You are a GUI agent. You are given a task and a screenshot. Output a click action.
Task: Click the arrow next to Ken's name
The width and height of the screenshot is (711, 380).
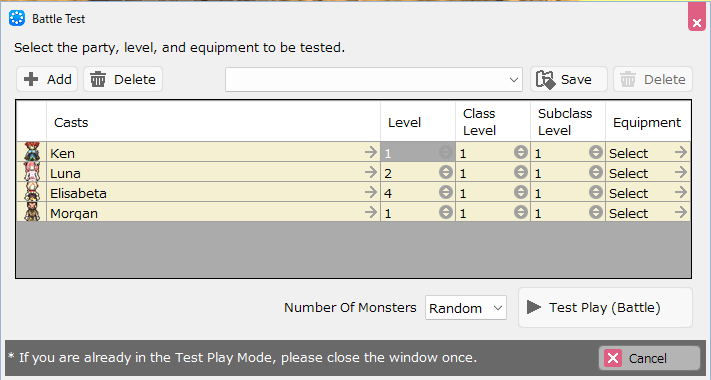(x=371, y=152)
